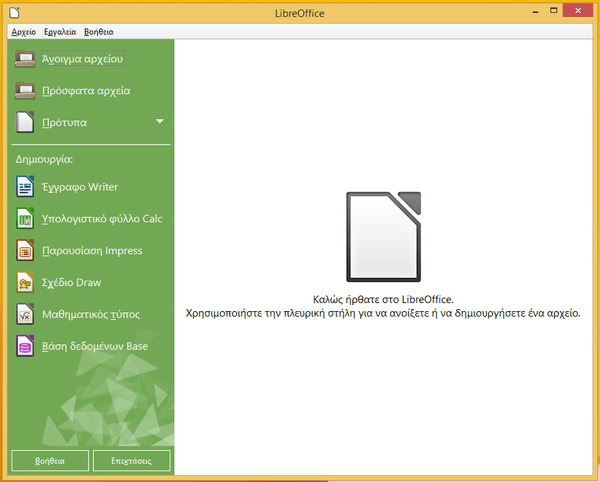600x482 pixels.
Task: Click the Writer document icon
Action: click(x=25, y=187)
